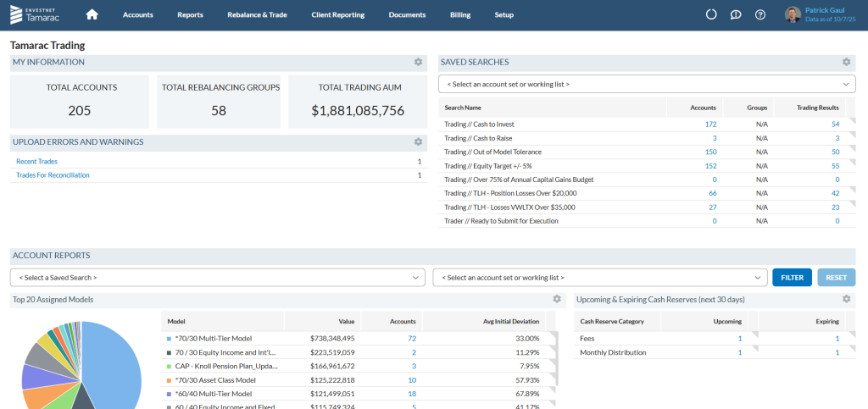
Task: Click Patrick Gaul's profile avatar
Action: point(793,14)
